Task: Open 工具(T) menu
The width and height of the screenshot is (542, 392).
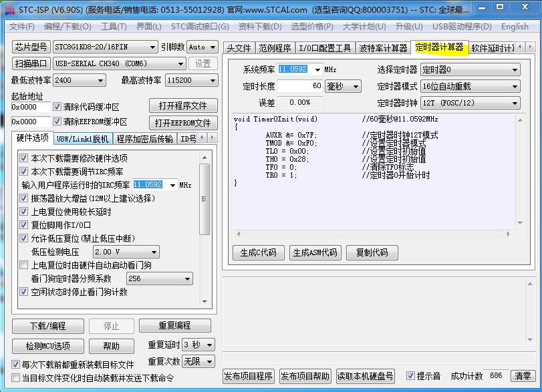Action: coord(114,27)
